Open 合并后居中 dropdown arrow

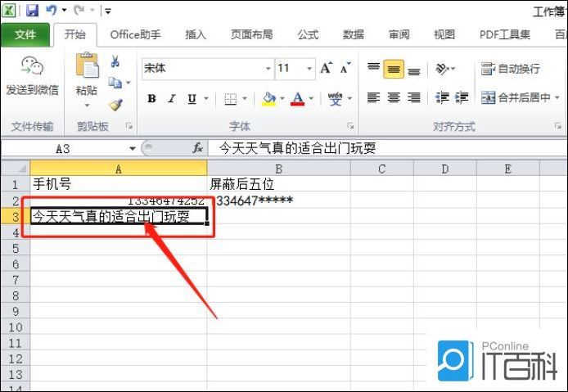557,97
